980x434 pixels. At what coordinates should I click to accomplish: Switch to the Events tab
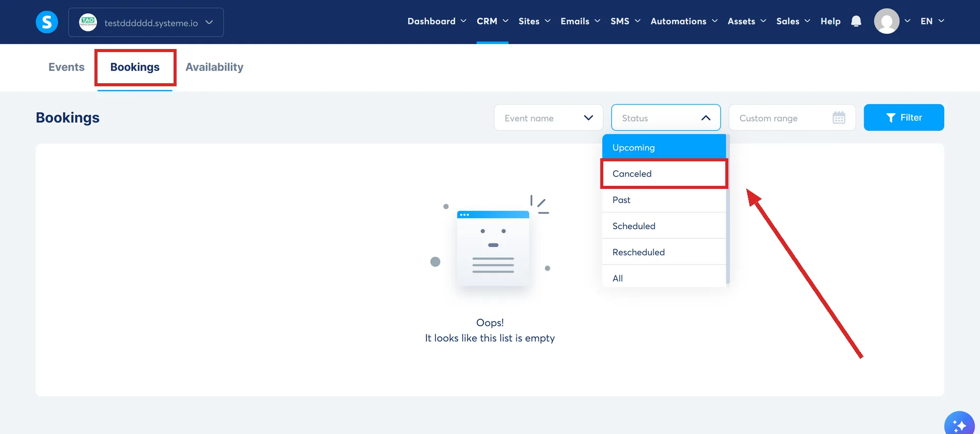click(66, 67)
